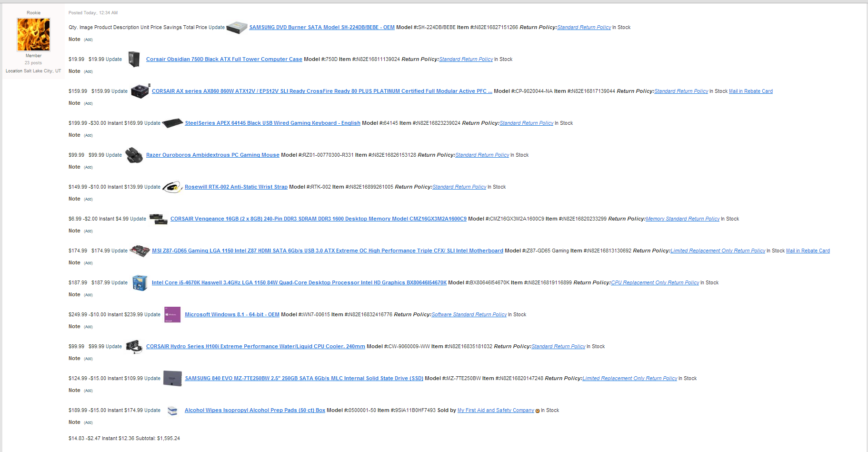
Task: Click the Samsung 840 EVO SSD image
Action: 172,378
